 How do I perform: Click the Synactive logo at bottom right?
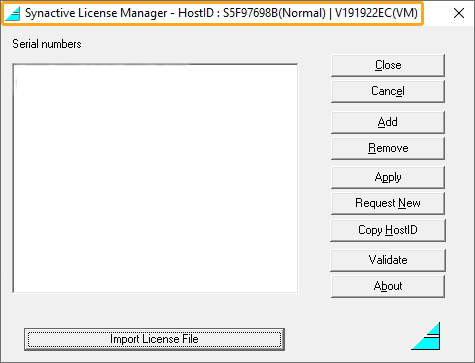pos(426,336)
